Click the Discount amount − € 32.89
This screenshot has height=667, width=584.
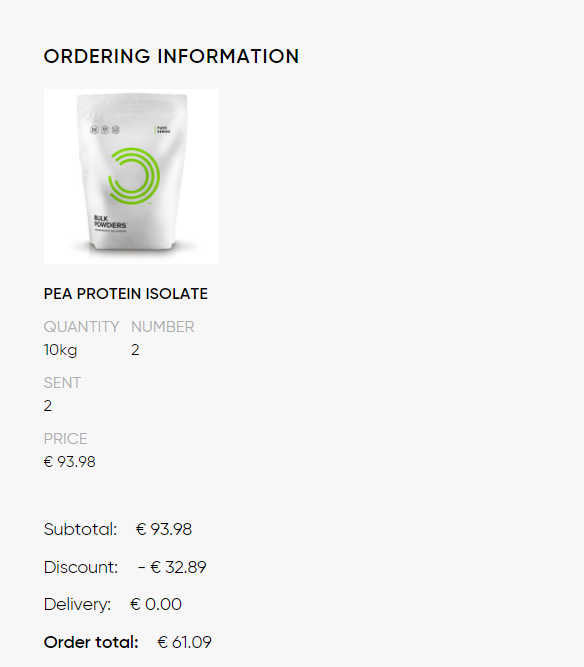pyautogui.click(x=172, y=567)
